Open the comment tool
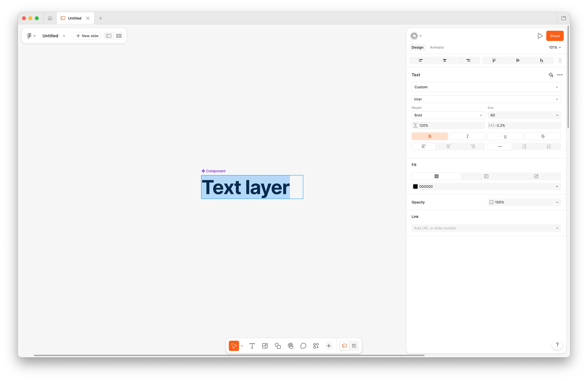The height and width of the screenshot is (381, 588). tap(303, 346)
